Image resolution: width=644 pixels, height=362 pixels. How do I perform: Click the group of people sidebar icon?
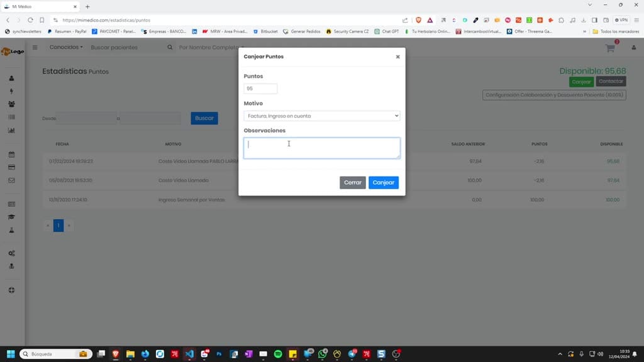(11, 104)
